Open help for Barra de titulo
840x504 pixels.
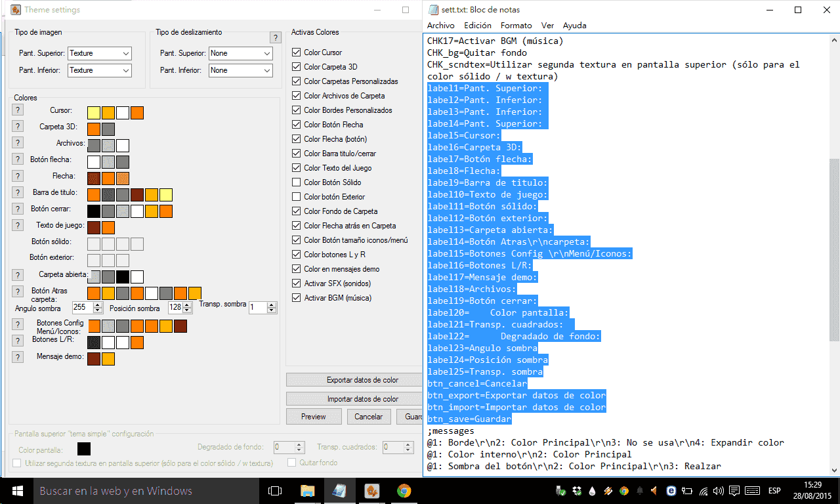(x=18, y=192)
